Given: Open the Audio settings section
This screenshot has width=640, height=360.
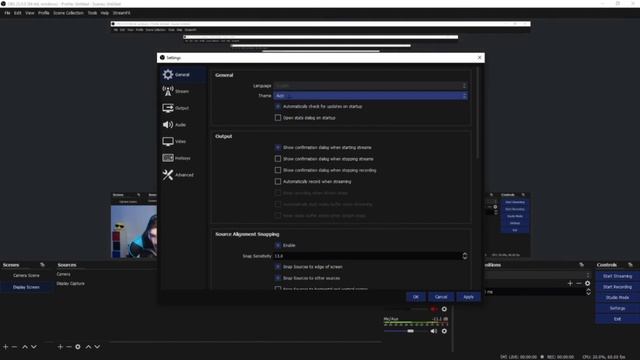Looking at the screenshot, I should point(183,125).
